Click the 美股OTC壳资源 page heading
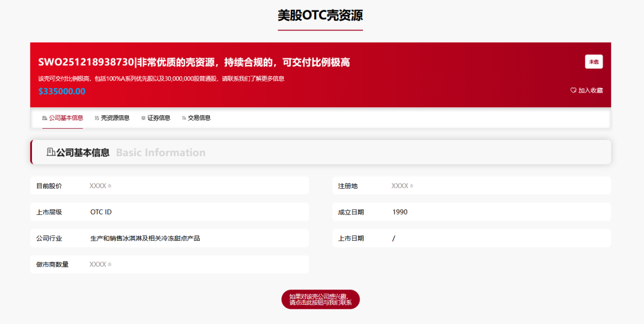This screenshot has width=644, height=324. tap(320, 15)
